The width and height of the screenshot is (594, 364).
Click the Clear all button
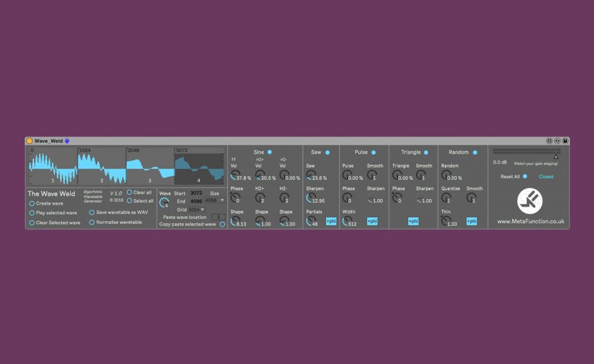click(129, 193)
